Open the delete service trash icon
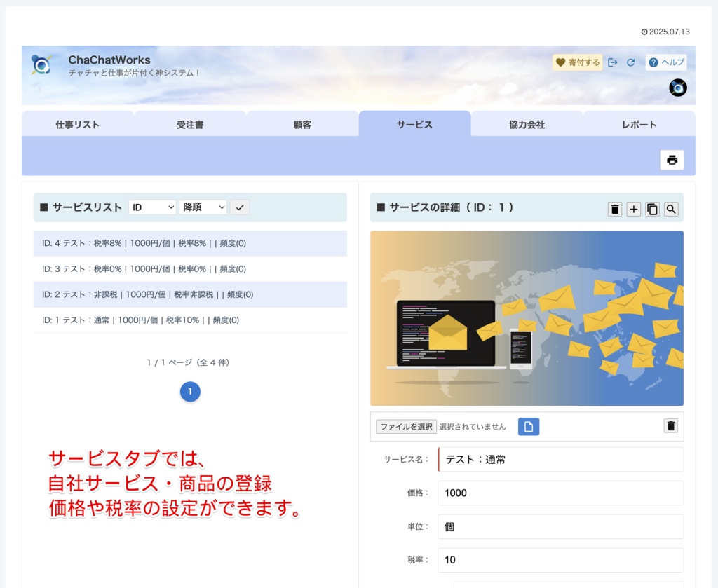Viewport: 718px width, 588px height. point(614,208)
